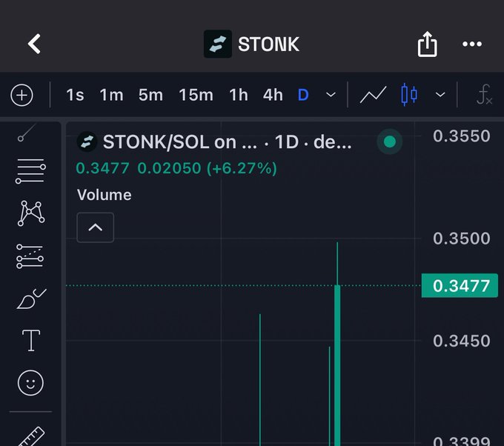Select the ruler measure tool
The width and height of the screenshot is (504, 446).
tap(31, 437)
